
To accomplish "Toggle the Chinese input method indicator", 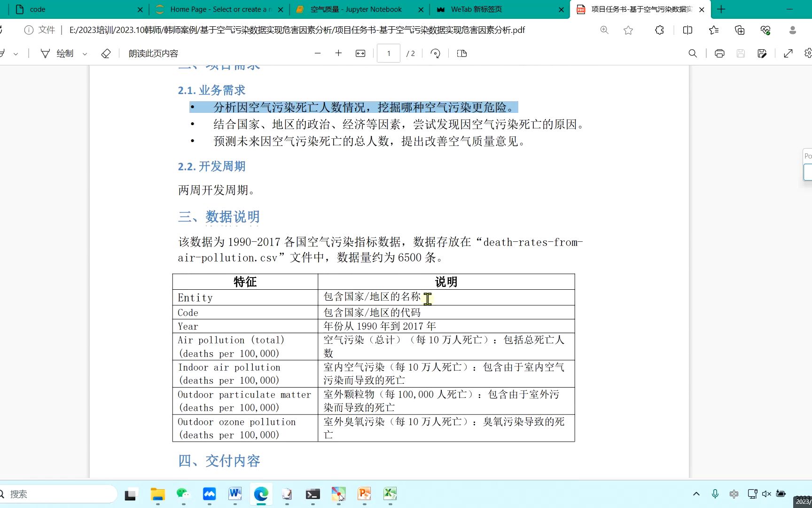I will [734, 494].
